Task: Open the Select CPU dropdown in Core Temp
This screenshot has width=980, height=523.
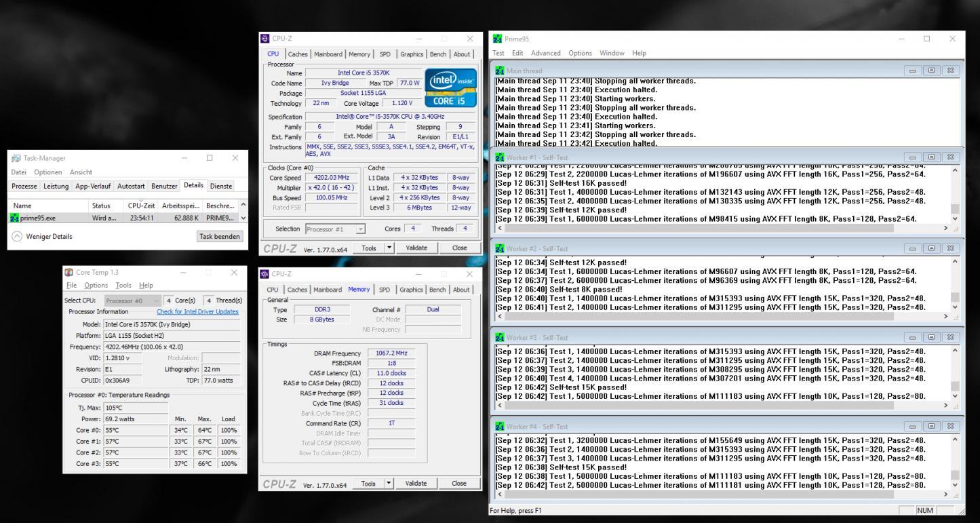Action: [x=157, y=301]
